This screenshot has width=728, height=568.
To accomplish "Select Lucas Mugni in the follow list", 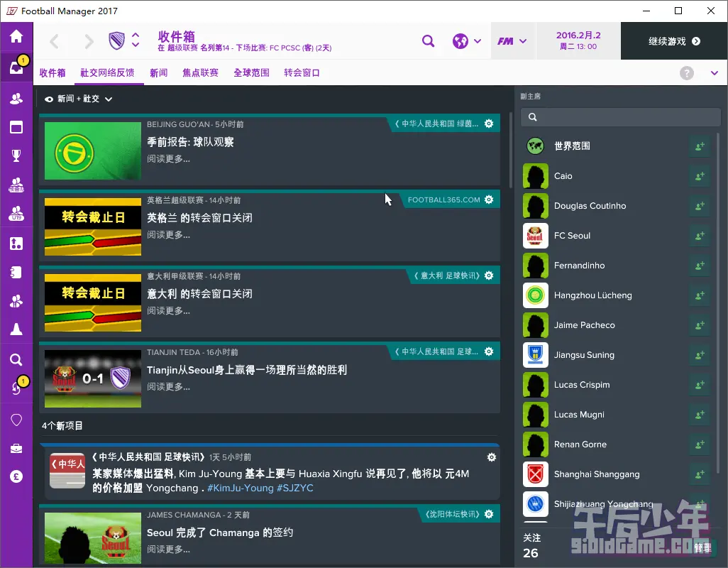I will [579, 415].
